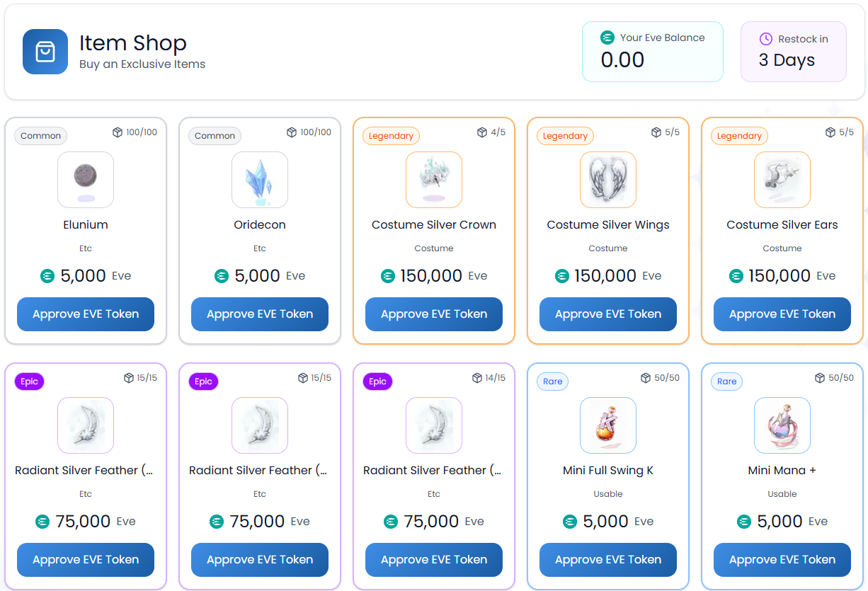Image resolution: width=868 pixels, height=591 pixels.
Task: Click the Elunium item image
Action: pyautogui.click(x=86, y=180)
